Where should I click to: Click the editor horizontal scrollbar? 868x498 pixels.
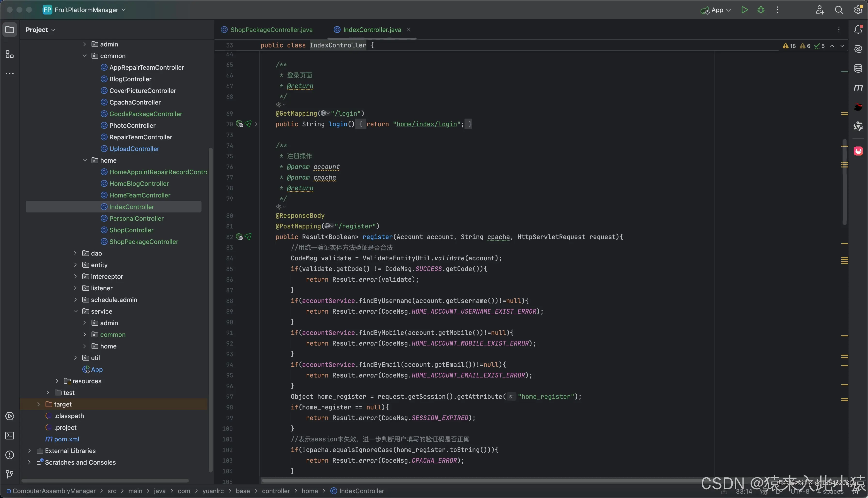click(x=479, y=481)
